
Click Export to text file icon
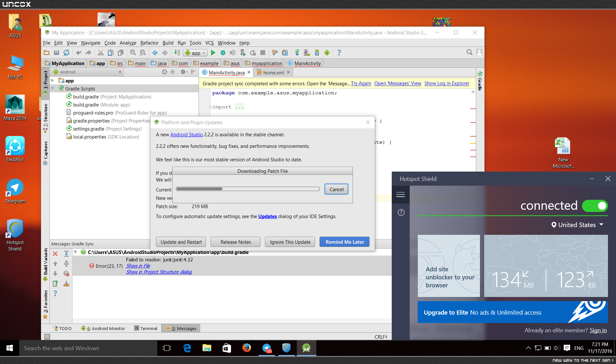tap(55, 284)
